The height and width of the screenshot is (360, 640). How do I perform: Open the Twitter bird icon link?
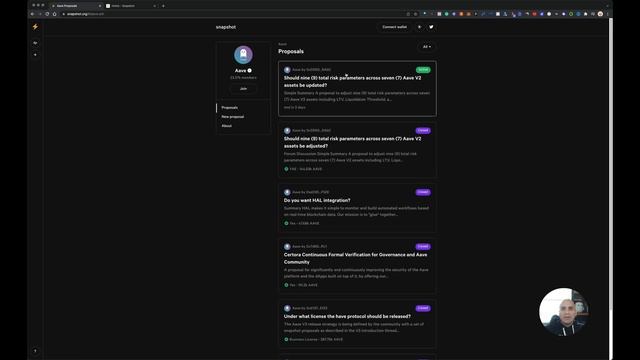coord(431,27)
